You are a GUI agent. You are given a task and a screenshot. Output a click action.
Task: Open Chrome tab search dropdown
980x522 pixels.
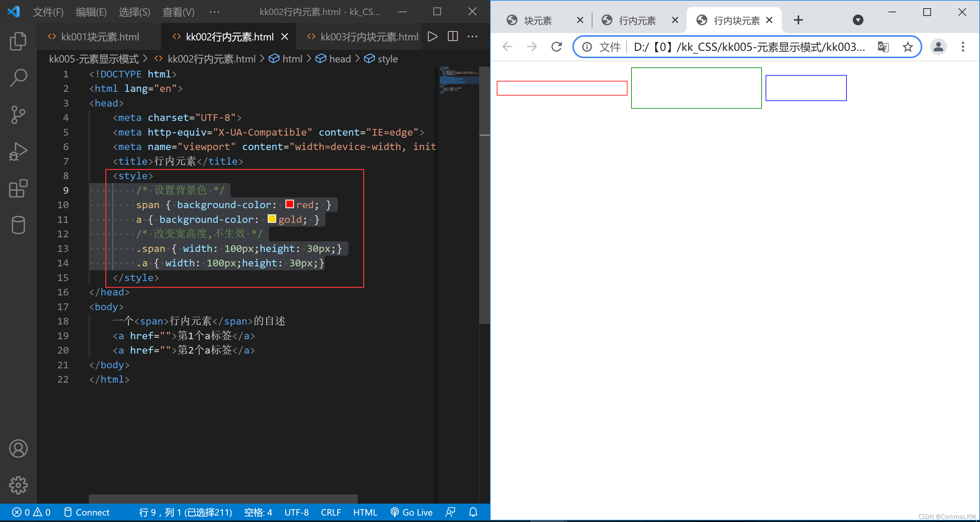[x=858, y=20]
